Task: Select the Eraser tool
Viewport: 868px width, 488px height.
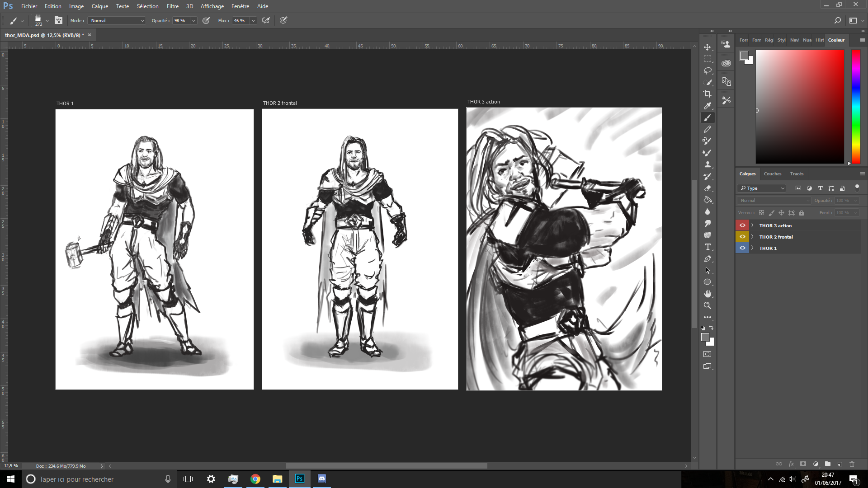Action: point(708,188)
